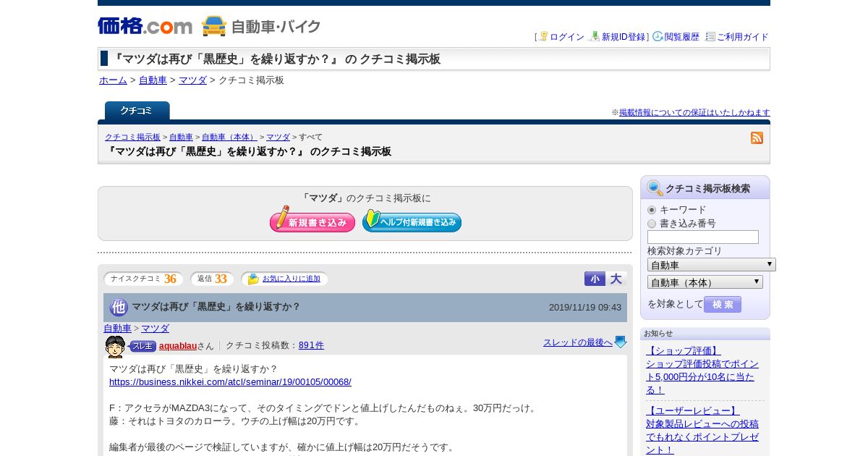Open the 価格.com logo homepage
Viewport: 868px width, 456px height.
145,26
